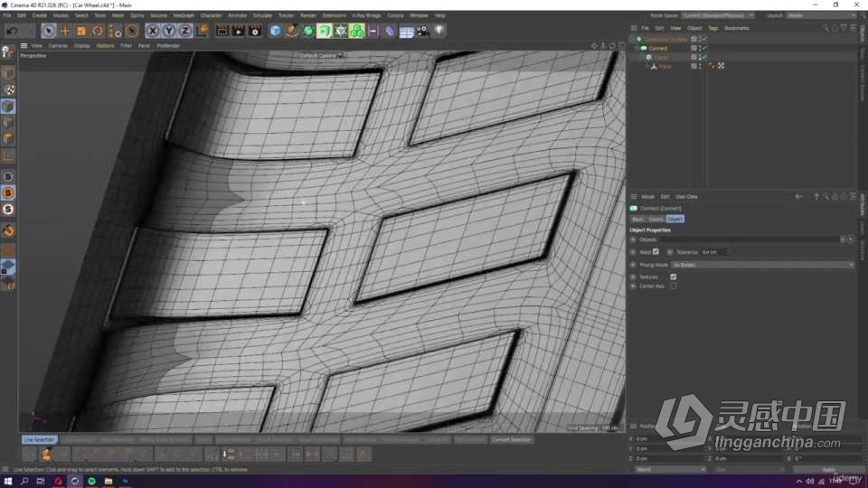
Task: Open the Create menu
Action: click(39, 15)
